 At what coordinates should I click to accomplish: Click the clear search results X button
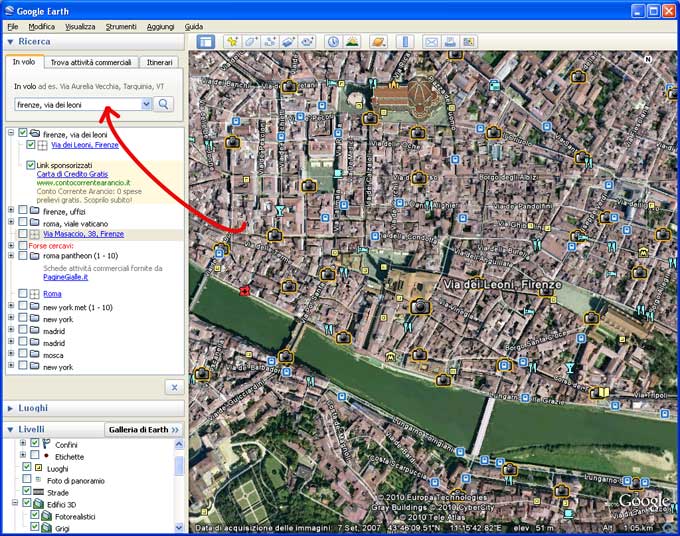point(174,387)
